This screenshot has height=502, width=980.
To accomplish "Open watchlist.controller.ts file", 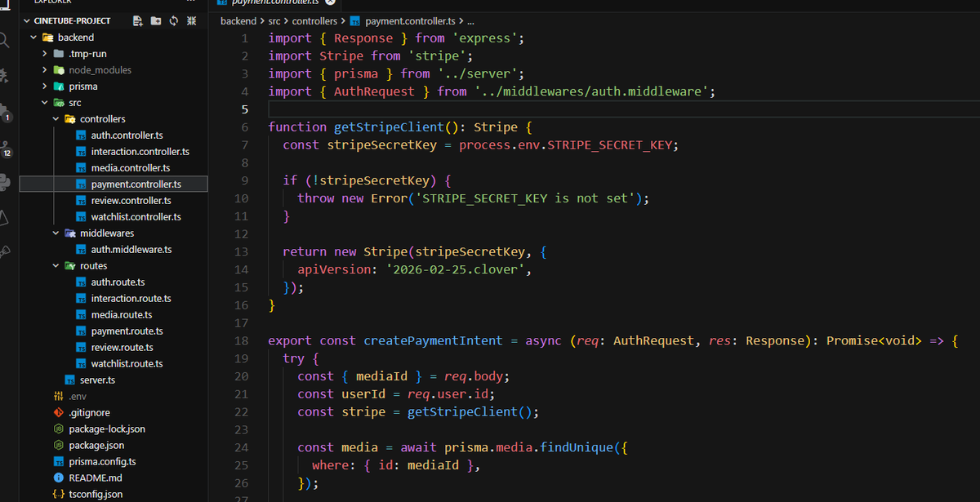I will pyautogui.click(x=114, y=216).
